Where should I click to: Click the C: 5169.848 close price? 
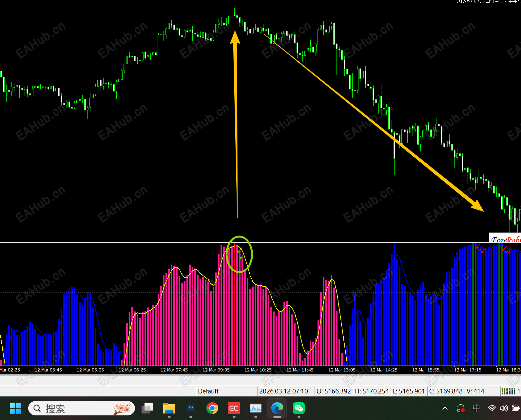pos(446,391)
